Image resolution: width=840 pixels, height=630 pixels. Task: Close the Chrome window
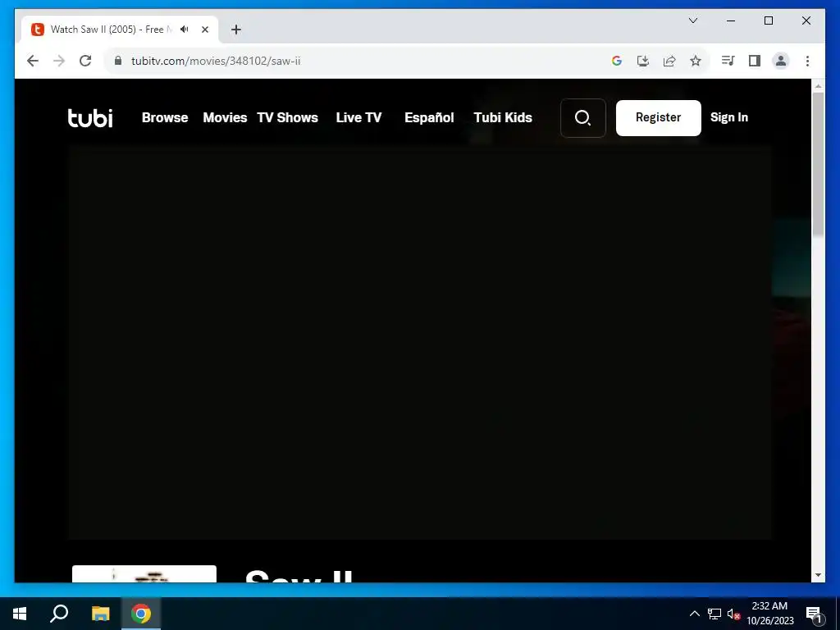click(x=806, y=21)
